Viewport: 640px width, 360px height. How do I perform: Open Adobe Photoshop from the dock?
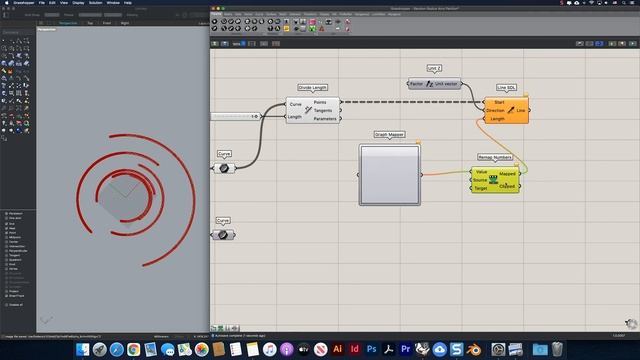click(371, 349)
